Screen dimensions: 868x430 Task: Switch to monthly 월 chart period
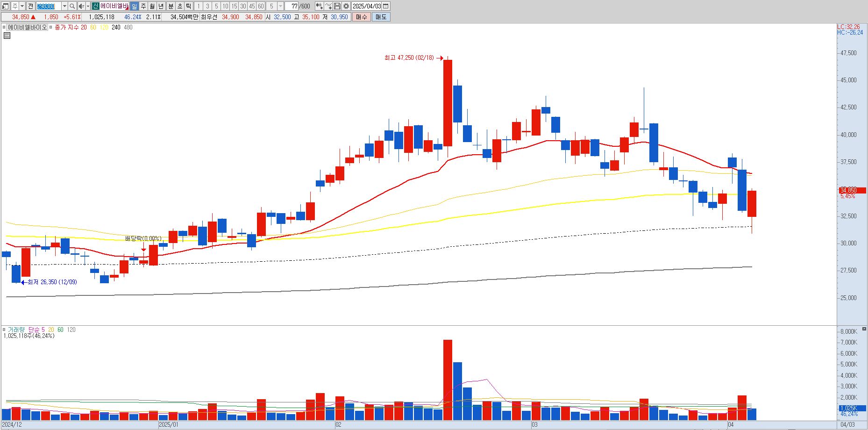[152, 6]
